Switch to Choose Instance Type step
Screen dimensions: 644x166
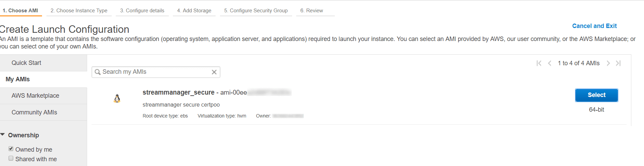pyautogui.click(x=79, y=11)
